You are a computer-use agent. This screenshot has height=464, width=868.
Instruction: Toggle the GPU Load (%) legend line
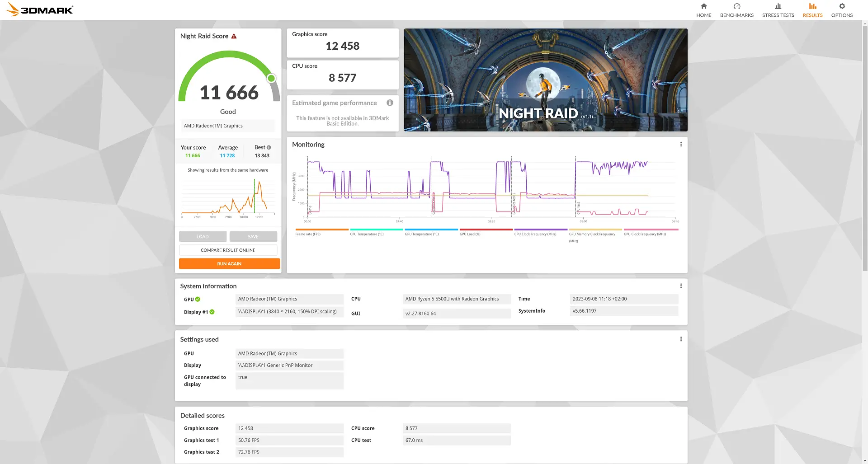tap(486, 232)
